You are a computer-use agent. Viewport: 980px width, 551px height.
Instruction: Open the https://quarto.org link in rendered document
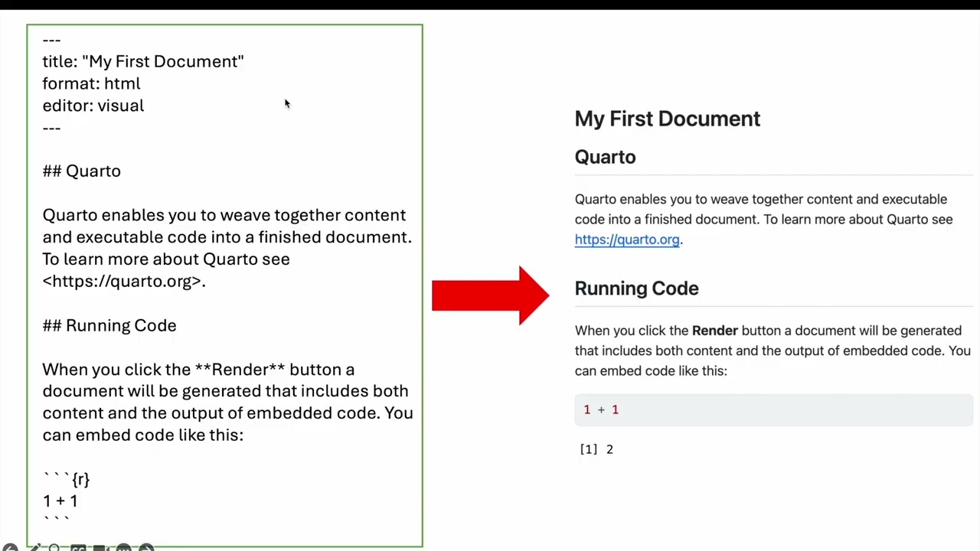627,240
